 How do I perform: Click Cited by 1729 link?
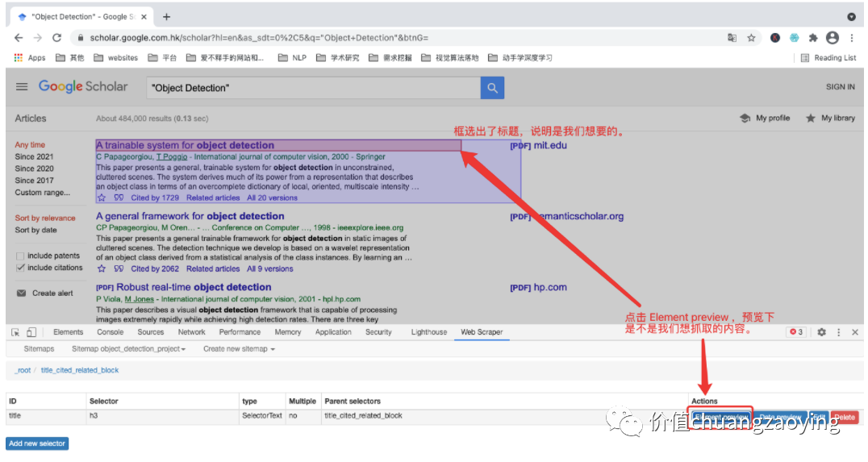pyautogui.click(x=155, y=198)
